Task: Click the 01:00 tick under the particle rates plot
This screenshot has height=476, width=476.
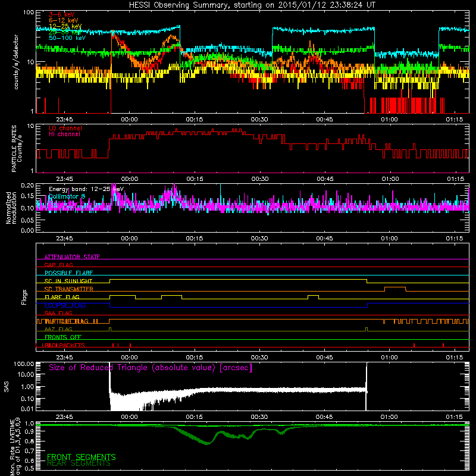Action: point(390,179)
